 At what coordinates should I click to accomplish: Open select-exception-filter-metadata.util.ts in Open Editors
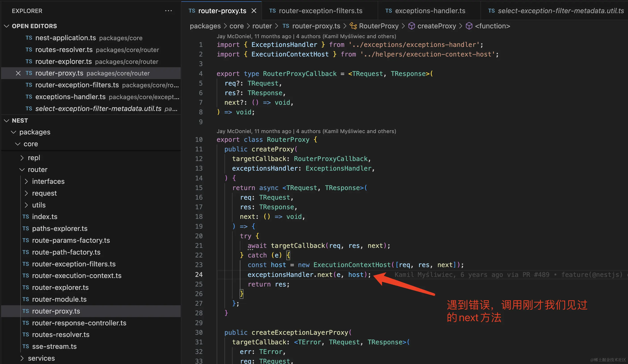(x=91, y=109)
